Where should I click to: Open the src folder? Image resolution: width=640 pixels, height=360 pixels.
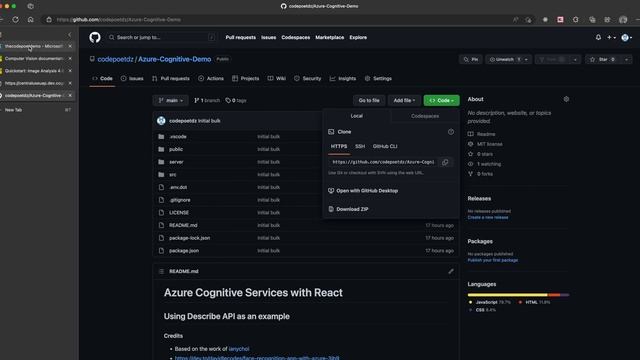[173, 175]
